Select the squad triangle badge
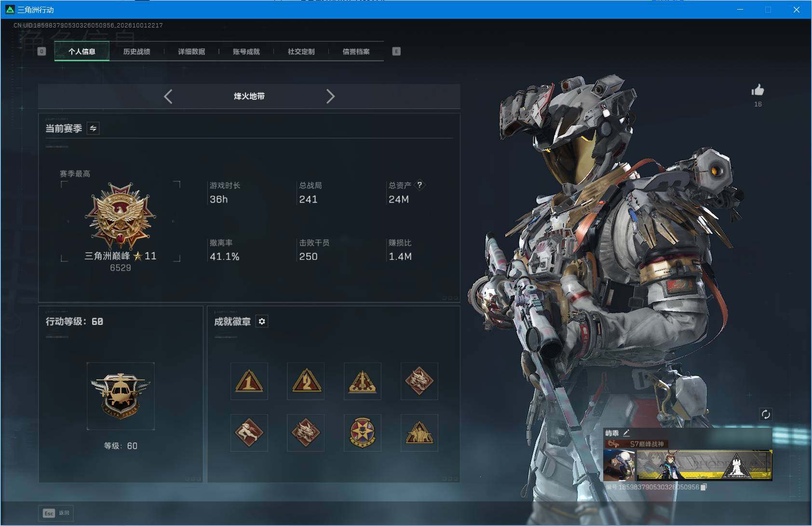The image size is (812, 526). (419, 432)
